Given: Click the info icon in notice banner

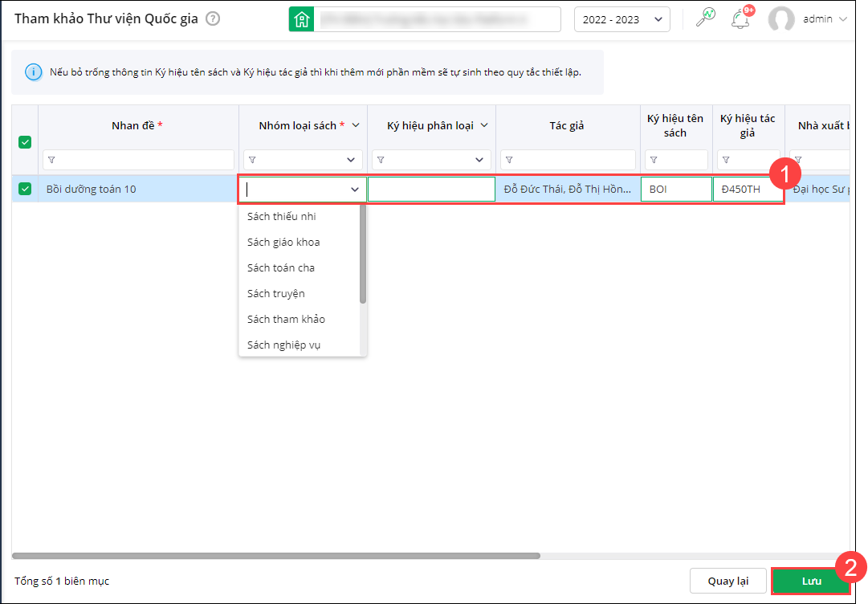Looking at the screenshot, I should [x=33, y=72].
